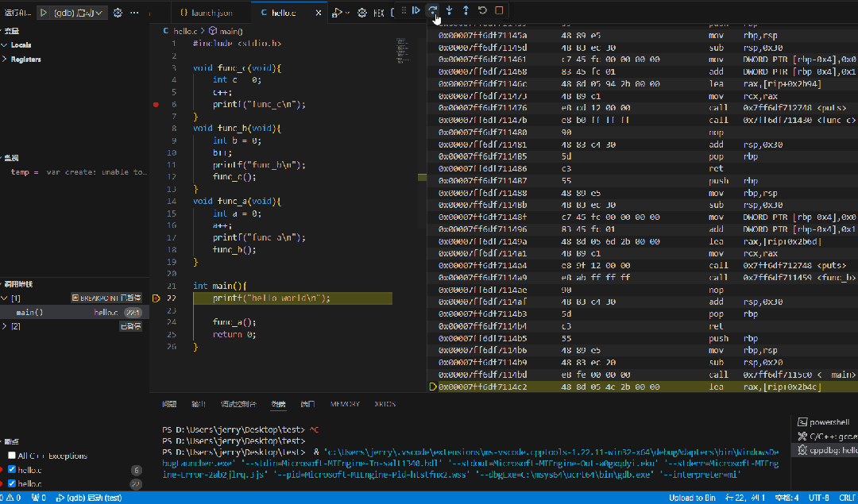Click the editor overview ruler highlight marker
Viewport: 858px width, 504px height.
coord(422,177)
